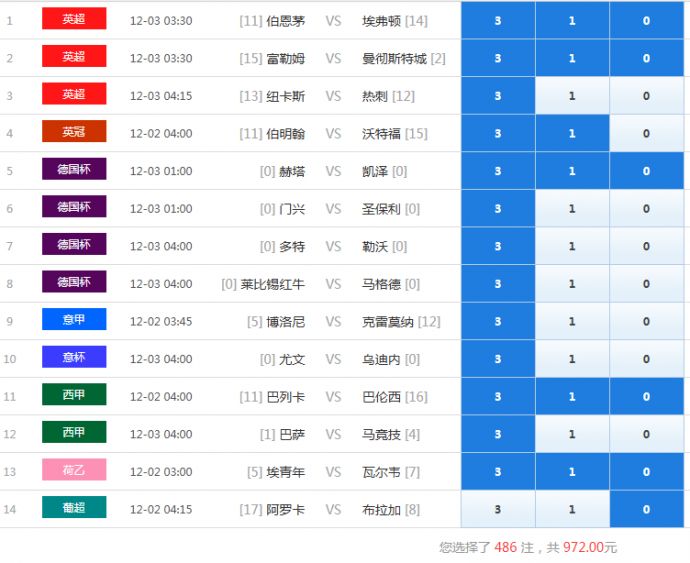The height and width of the screenshot is (563, 690).
Task: Click the 英冠 league tag
Action: tap(74, 132)
